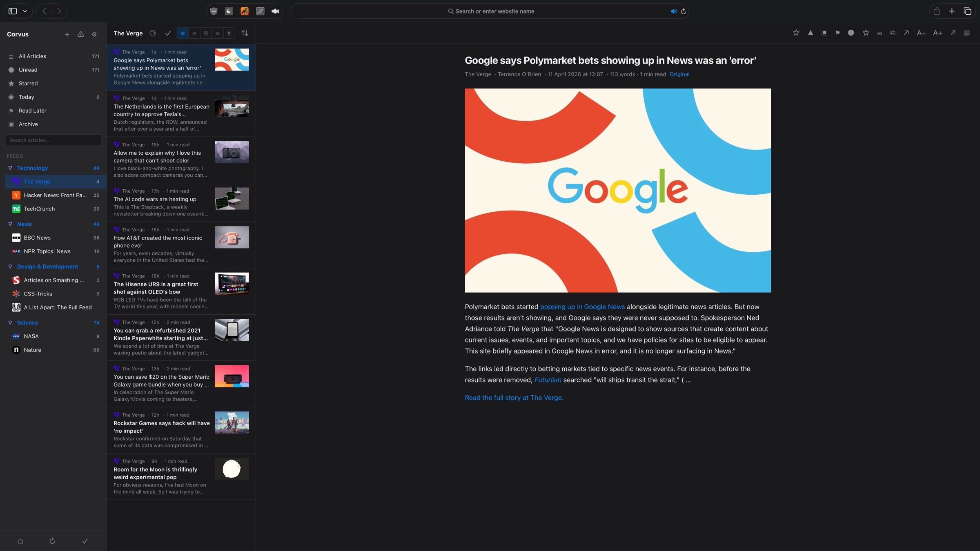
Task: Add a new feed with the plus icon
Action: coord(67,34)
